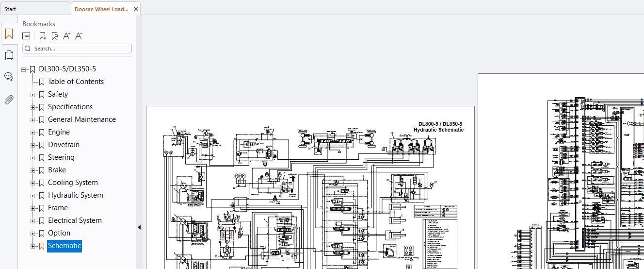Image resolution: width=644 pixels, height=269 pixels.
Task: Open the Electrical System bookmark
Action: click(75, 220)
